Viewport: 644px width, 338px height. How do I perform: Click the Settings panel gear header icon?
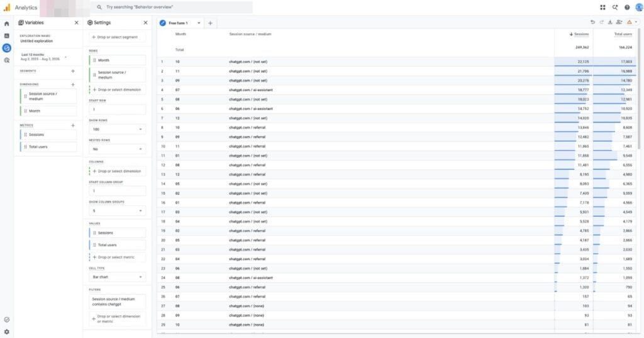(90, 23)
